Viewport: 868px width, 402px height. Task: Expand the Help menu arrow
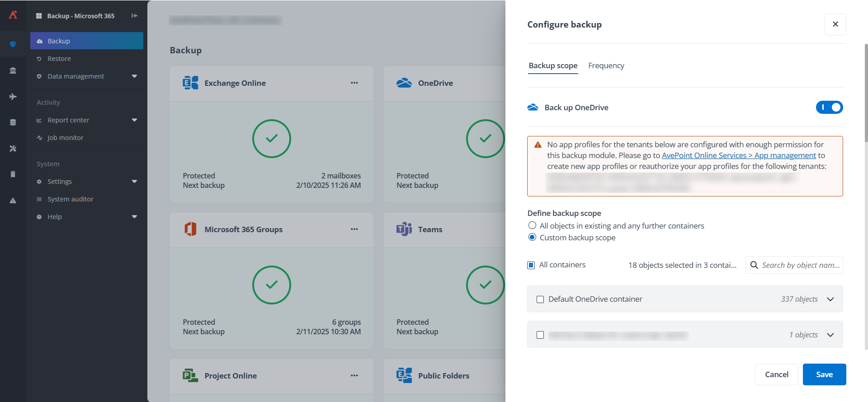(134, 217)
